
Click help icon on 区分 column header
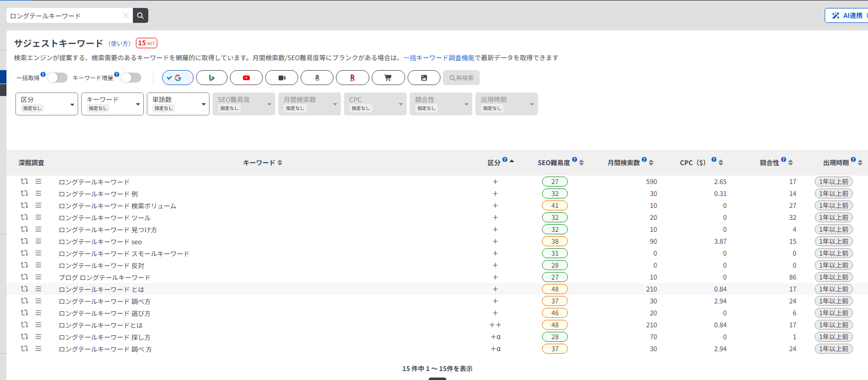click(x=505, y=160)
